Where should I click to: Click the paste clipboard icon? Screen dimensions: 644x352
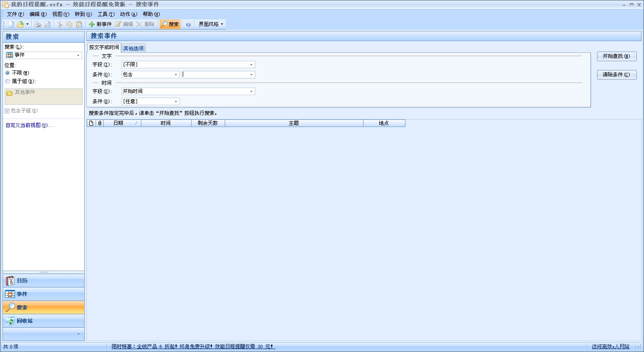point(79,24)
